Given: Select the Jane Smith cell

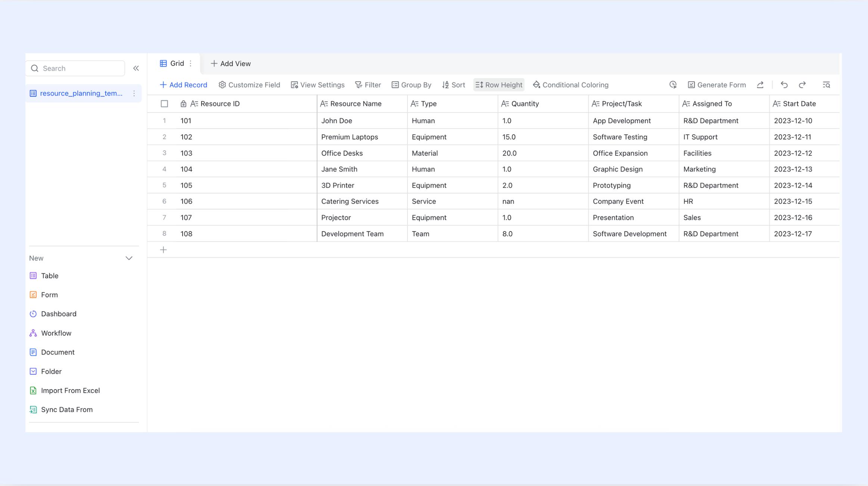Looking at the screenshot, I should 362,169.
